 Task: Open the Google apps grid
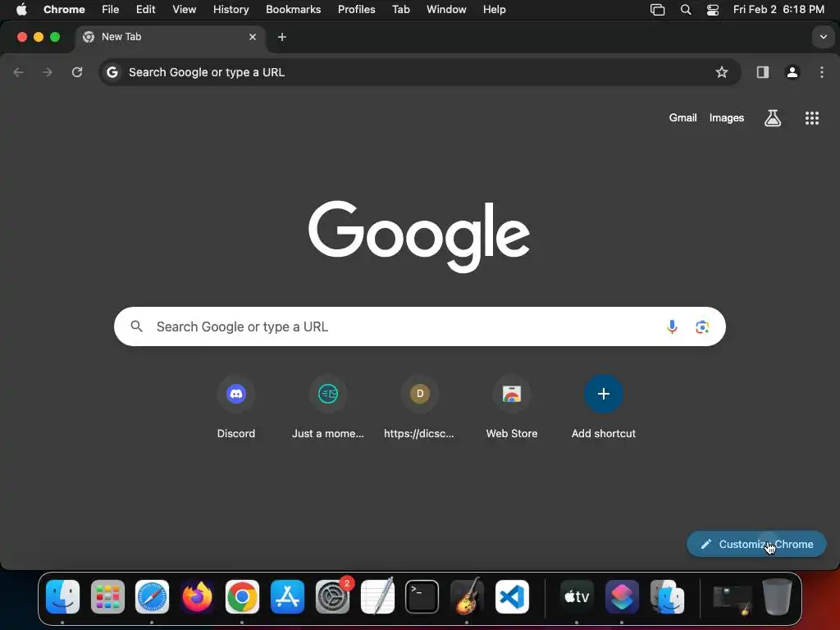[x=812, y=118]
